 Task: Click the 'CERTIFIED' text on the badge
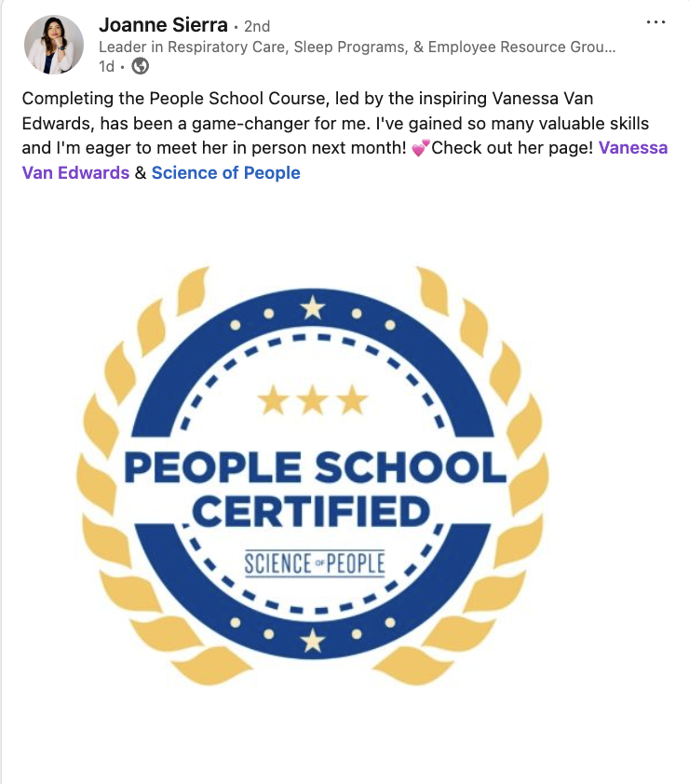tap(314, 511)
